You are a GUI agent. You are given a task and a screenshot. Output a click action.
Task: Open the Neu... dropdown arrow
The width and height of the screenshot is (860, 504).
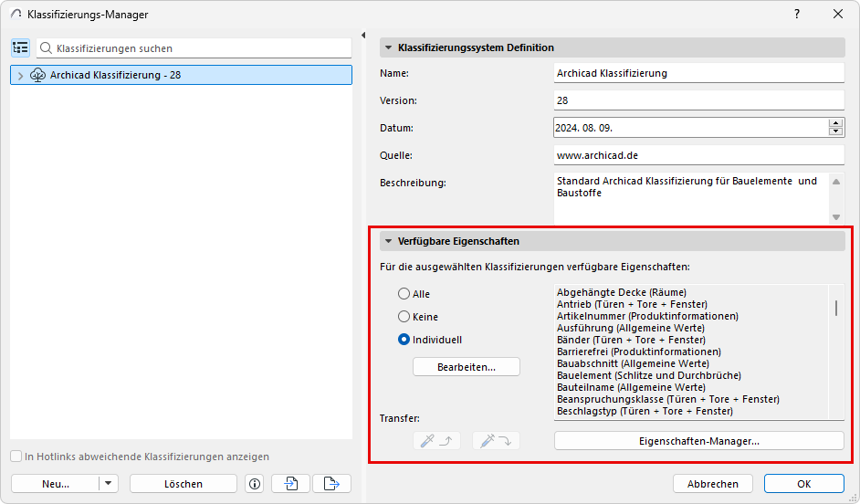[x=108, y=484]
